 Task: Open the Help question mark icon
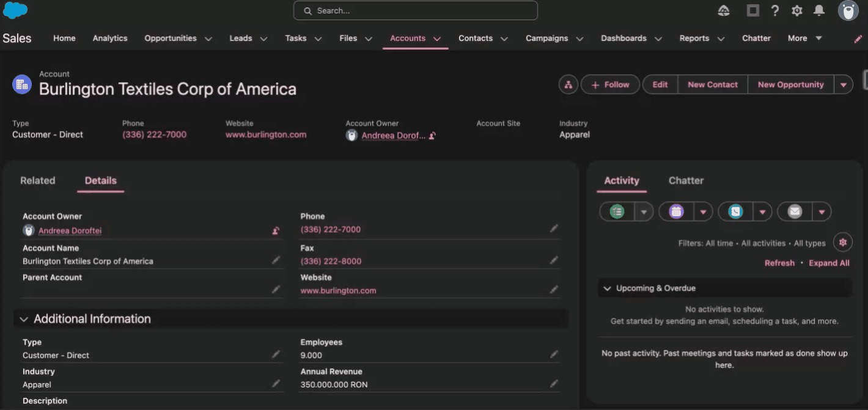[774, 10]
